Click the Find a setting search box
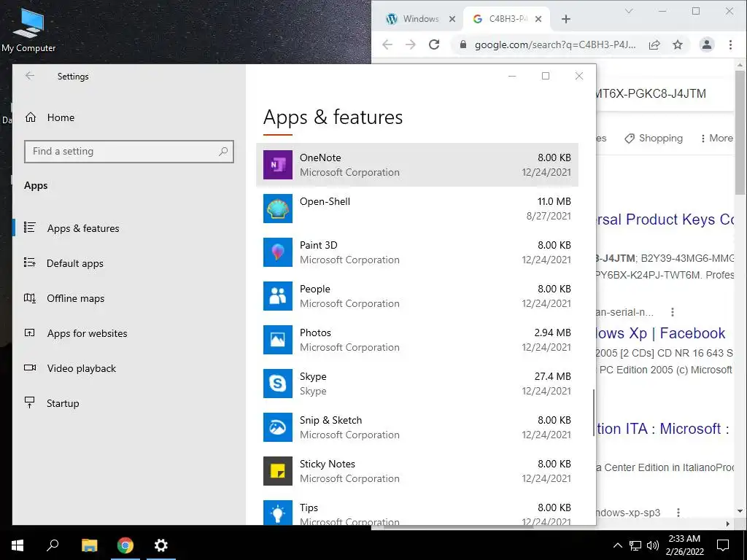747x560 pixels. tap(129, 152)
